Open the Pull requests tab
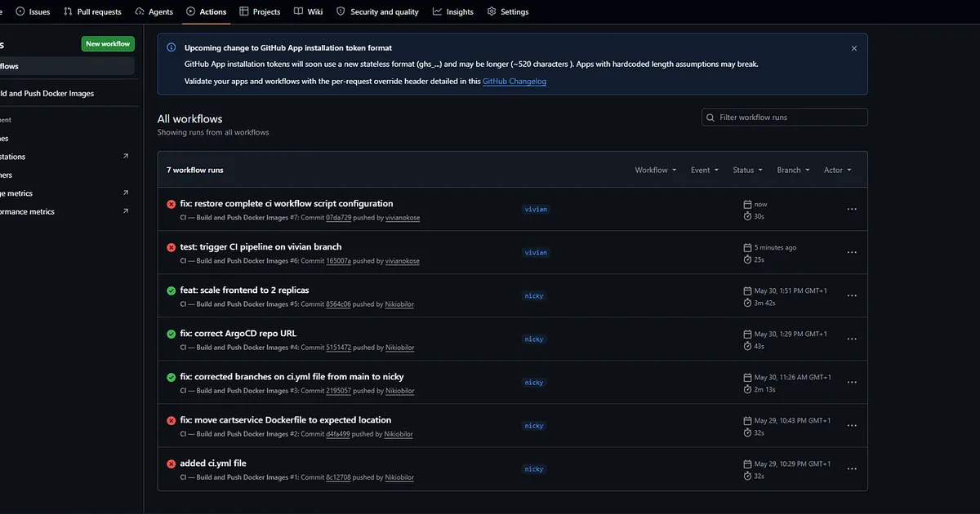 pos(92,11)
